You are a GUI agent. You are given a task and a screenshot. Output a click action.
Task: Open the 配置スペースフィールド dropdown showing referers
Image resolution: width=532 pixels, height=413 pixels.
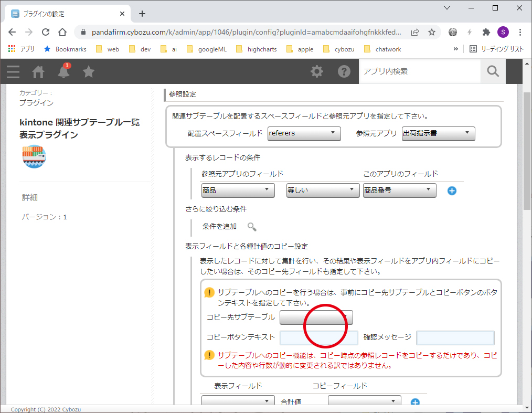click(x=304, y=133)
